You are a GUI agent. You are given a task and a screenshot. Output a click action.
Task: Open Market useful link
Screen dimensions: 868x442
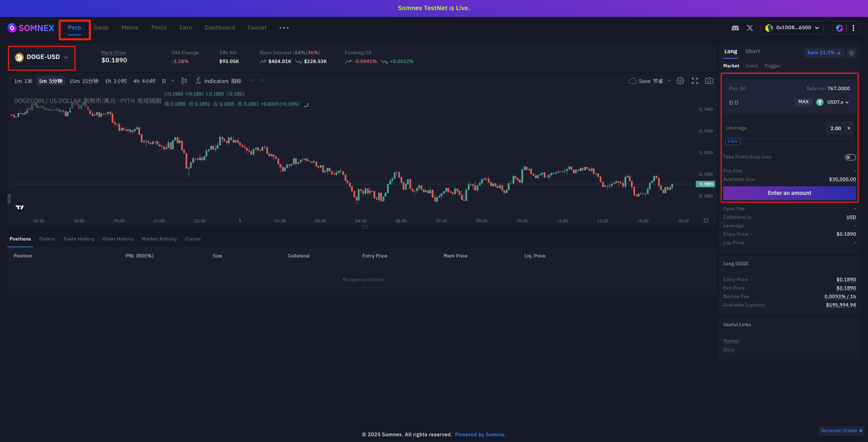731,341
